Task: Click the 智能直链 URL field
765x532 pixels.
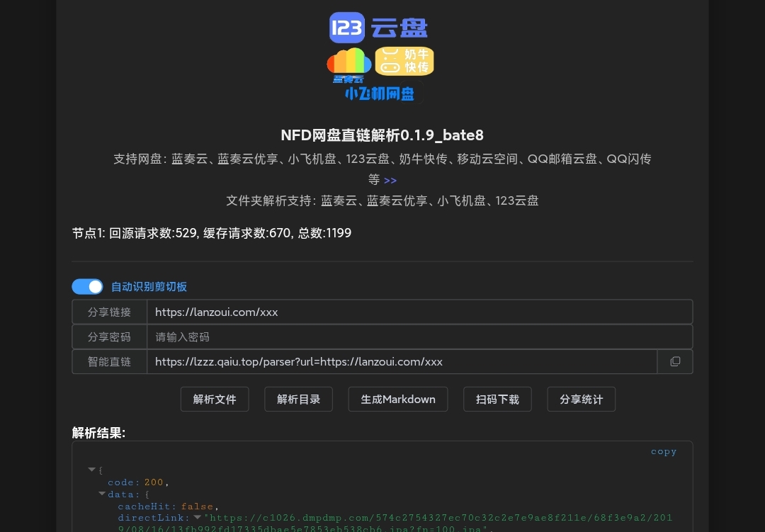Action: tap(402, 362)
